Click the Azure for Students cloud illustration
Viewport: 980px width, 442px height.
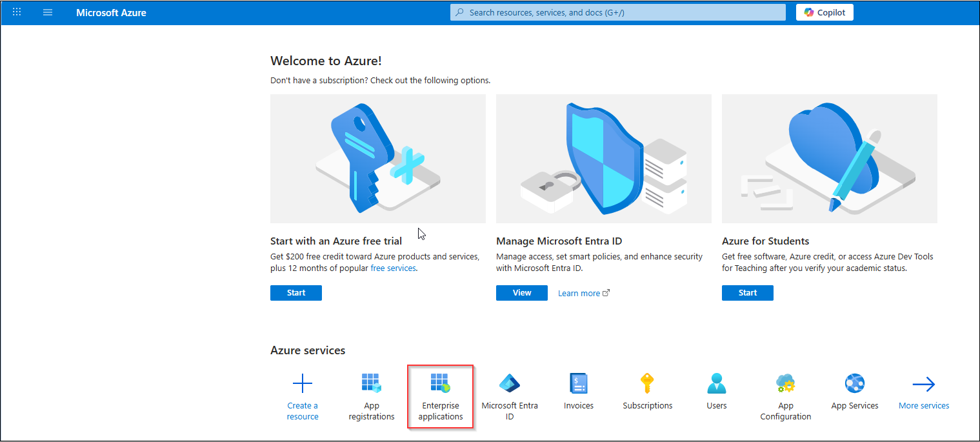(830, 159)
